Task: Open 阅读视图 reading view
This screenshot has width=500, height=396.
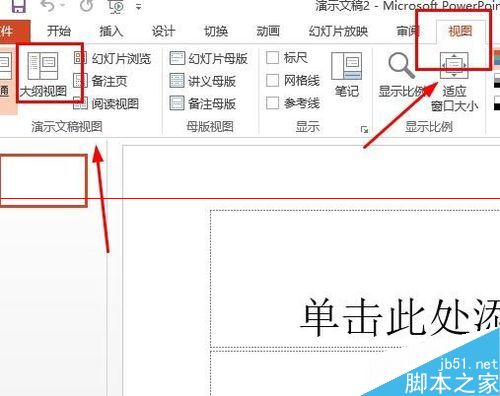Action: [x=106, y=104]
